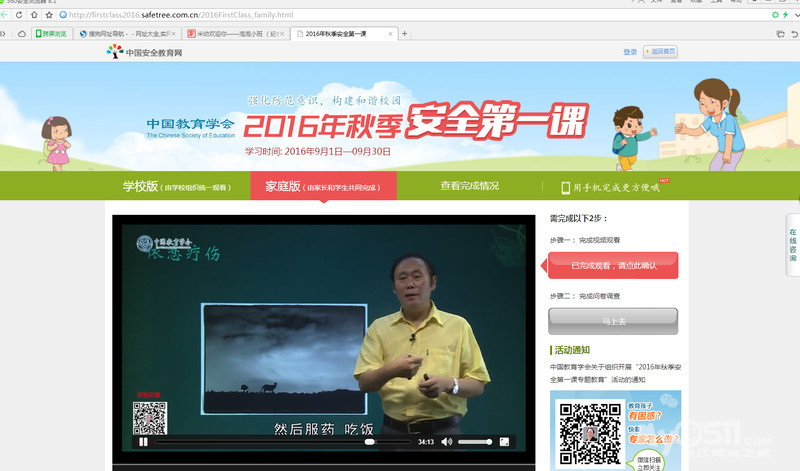
Task: Select the 家庭版 tab
Action: (322, 186)
